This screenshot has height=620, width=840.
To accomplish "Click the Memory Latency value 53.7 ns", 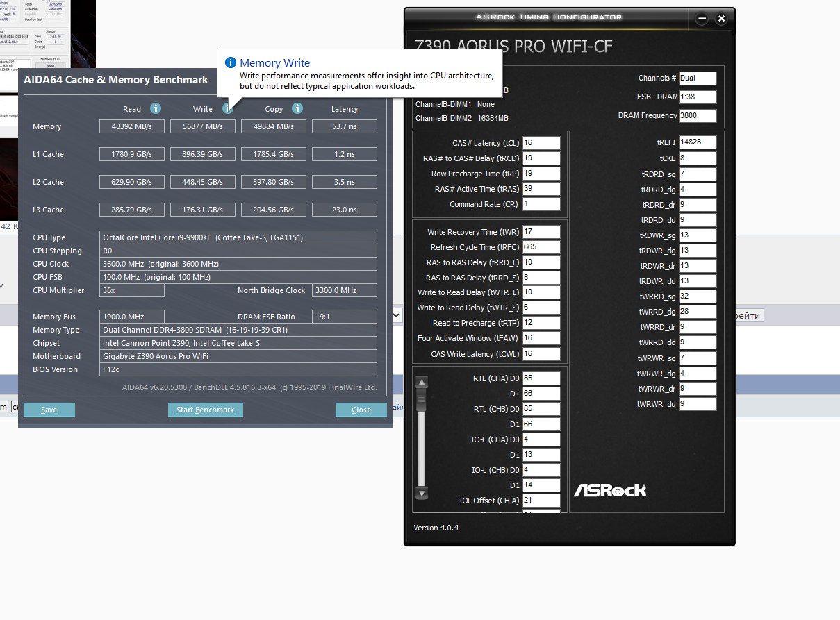I will point(345,126).
